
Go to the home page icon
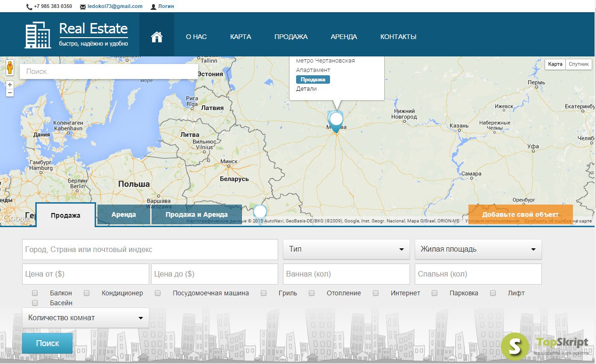(x=157, y=37)
